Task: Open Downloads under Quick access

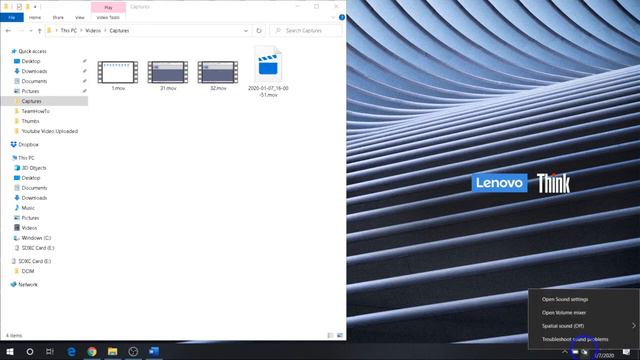Action: 34,71
